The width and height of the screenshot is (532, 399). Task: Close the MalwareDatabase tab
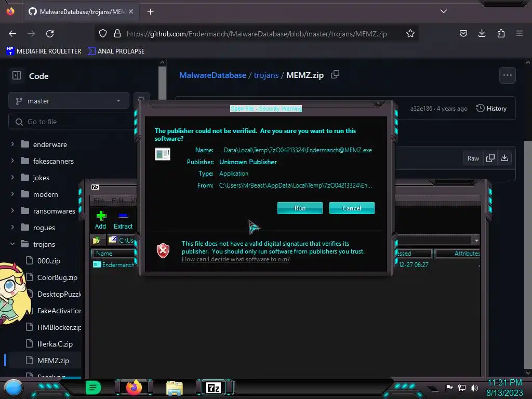pos(131,11)
